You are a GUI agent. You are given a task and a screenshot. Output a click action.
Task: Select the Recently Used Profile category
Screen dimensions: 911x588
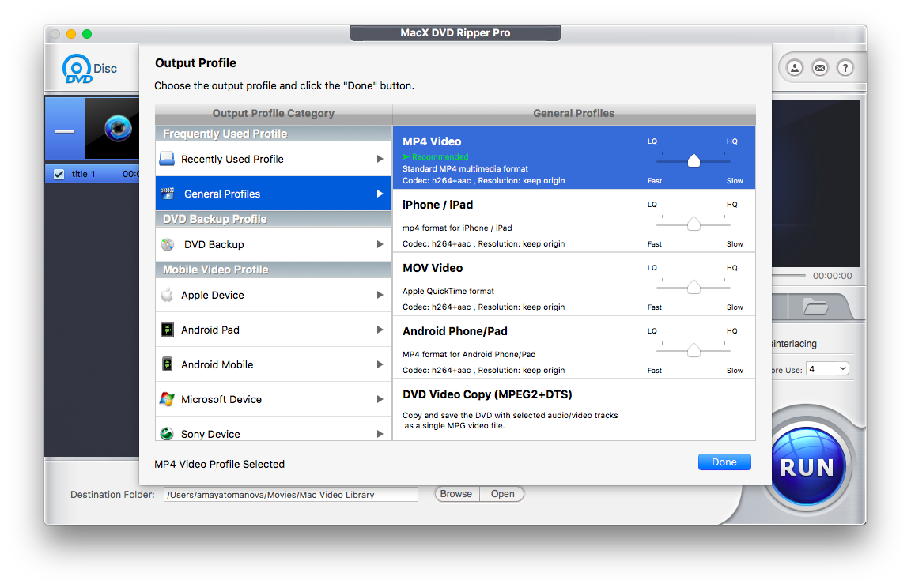(x=274, y=159)
